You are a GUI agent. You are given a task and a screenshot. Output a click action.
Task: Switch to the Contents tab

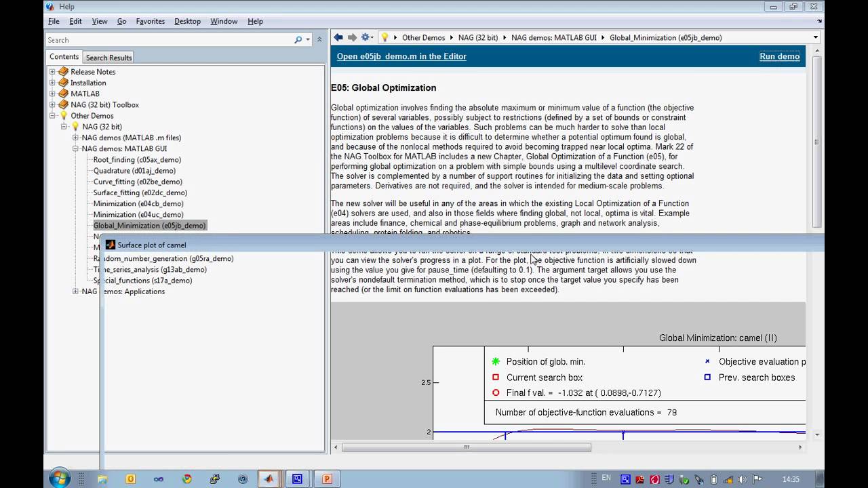tap(64, 57)
